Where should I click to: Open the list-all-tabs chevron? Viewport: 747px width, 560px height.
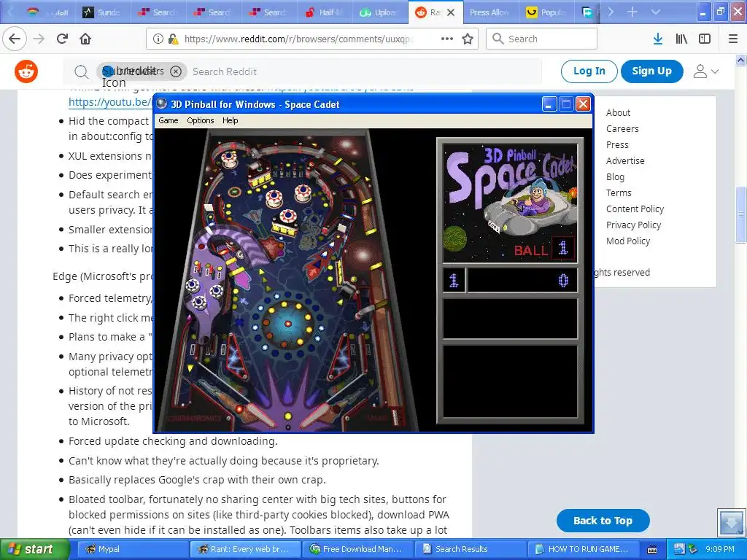tap(656, 12)
